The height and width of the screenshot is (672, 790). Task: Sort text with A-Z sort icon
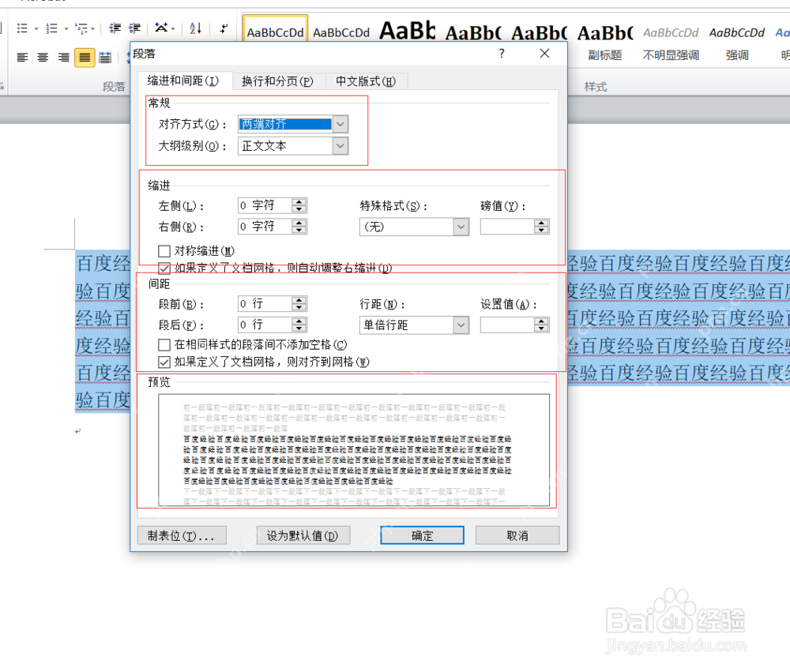(x=195, y=28)
